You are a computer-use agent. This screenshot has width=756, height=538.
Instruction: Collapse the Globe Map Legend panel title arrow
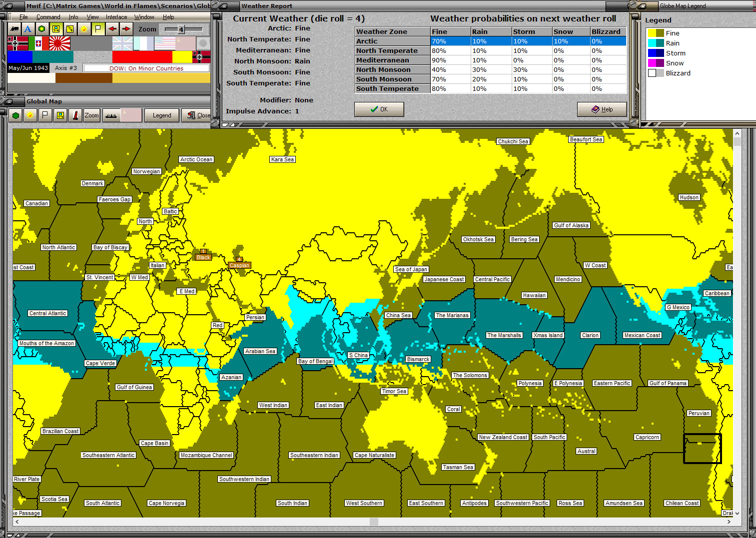(x=642, y=6)
